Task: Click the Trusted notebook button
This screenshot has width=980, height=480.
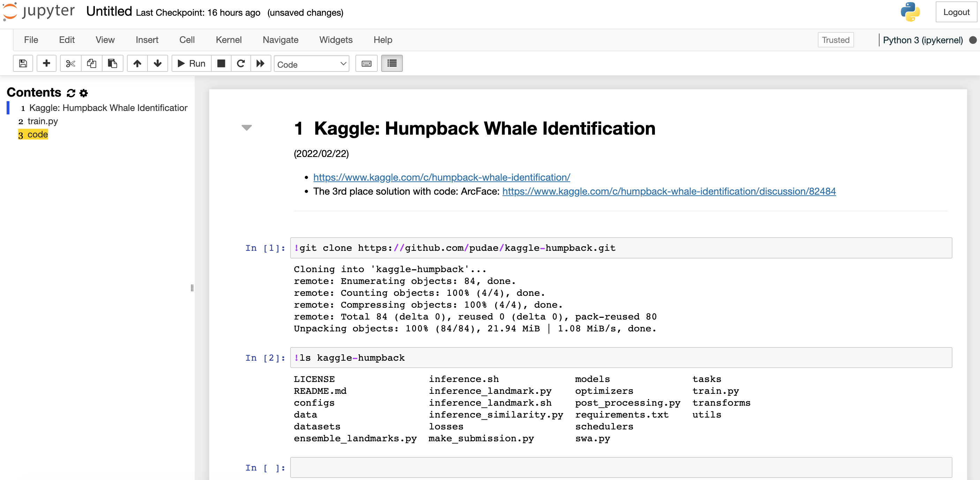Action: point(836,40)
